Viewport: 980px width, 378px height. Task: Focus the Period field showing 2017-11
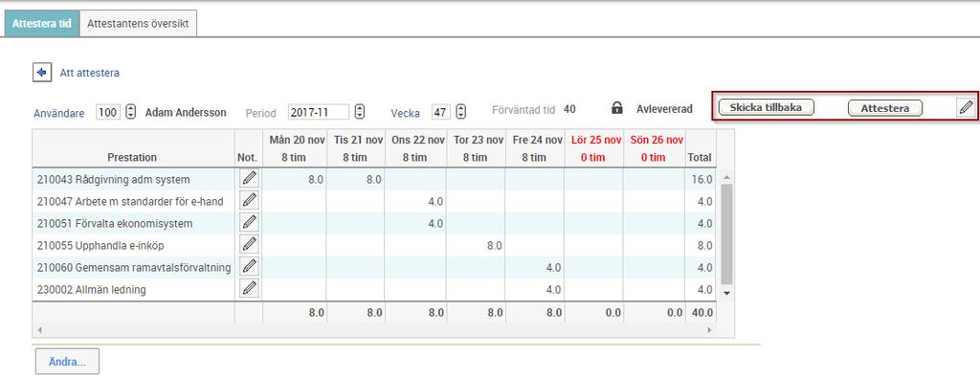tap(319, 113)
